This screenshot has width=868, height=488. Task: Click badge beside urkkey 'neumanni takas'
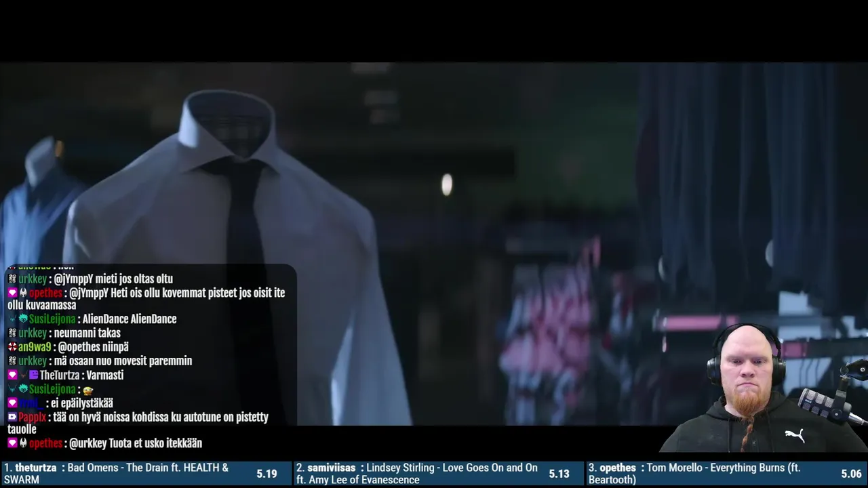point(12,333)
